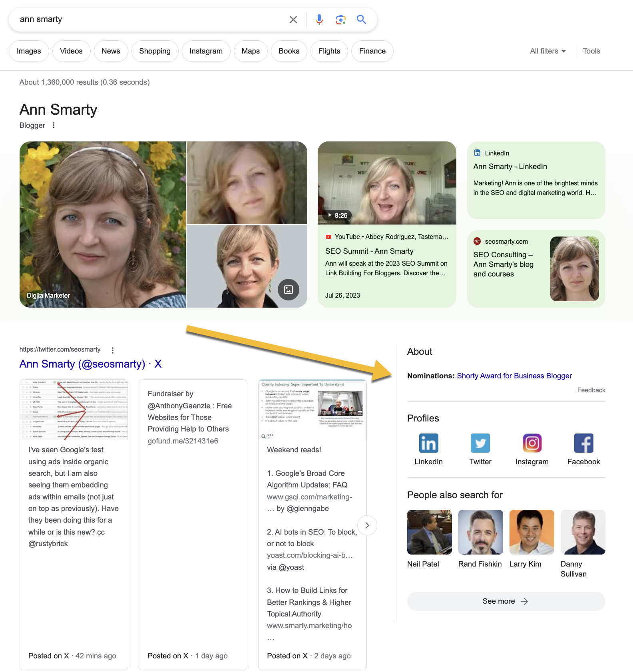Switch to the Maps tab
Image resolution: width=633 pixels, height=672 pixels.
251,51
